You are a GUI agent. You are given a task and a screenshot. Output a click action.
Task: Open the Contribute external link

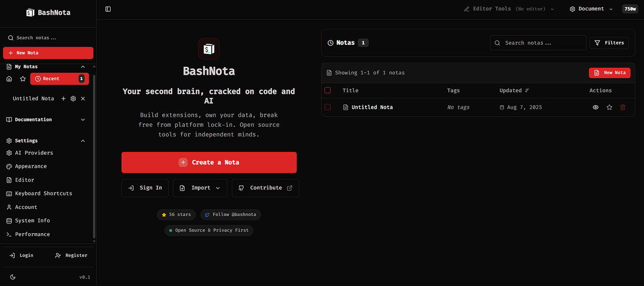(x=265, y=188)
